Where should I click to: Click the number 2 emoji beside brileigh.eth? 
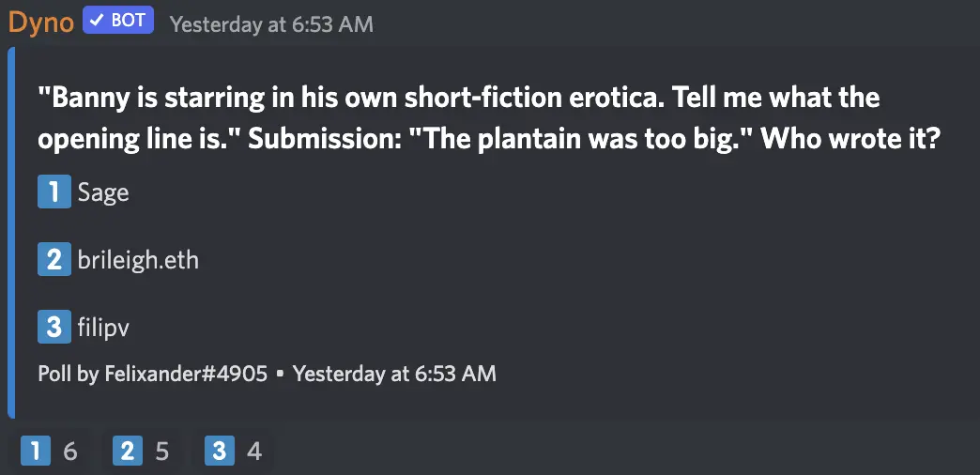point(54,259)
